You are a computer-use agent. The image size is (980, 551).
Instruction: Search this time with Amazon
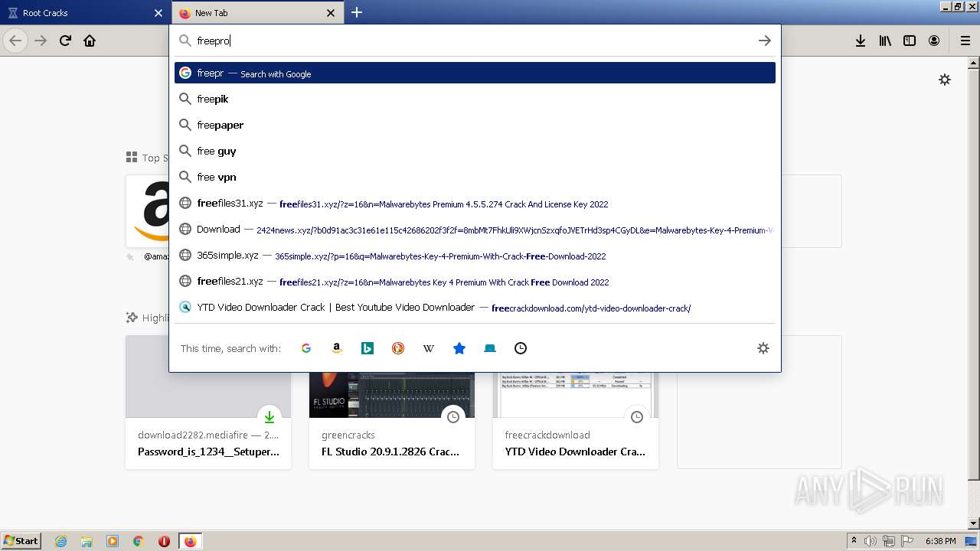tap(337, 348)
